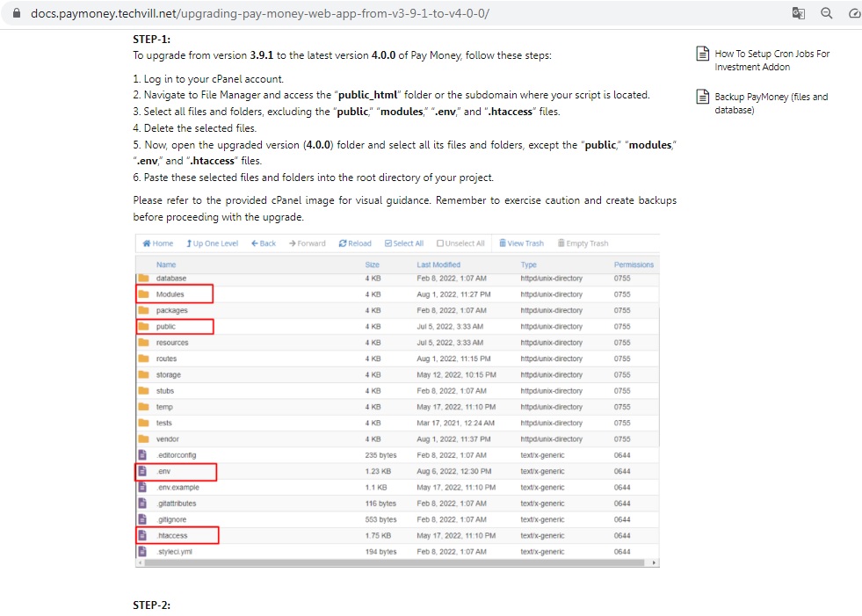Click the document icon beside Backup PayMoney article

(x=703, y=97)
